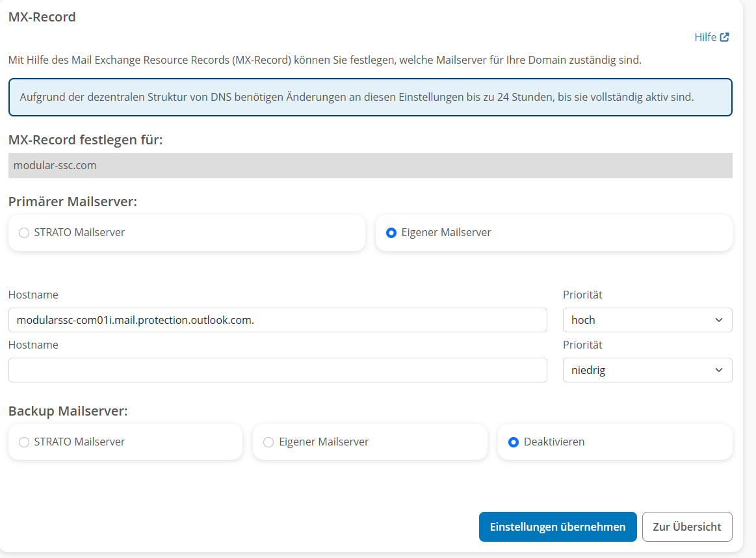
Task: Click the Hostname field containing modularssc-com01i.mail.protection.outlook.com
Action: [x=278, y=320]
